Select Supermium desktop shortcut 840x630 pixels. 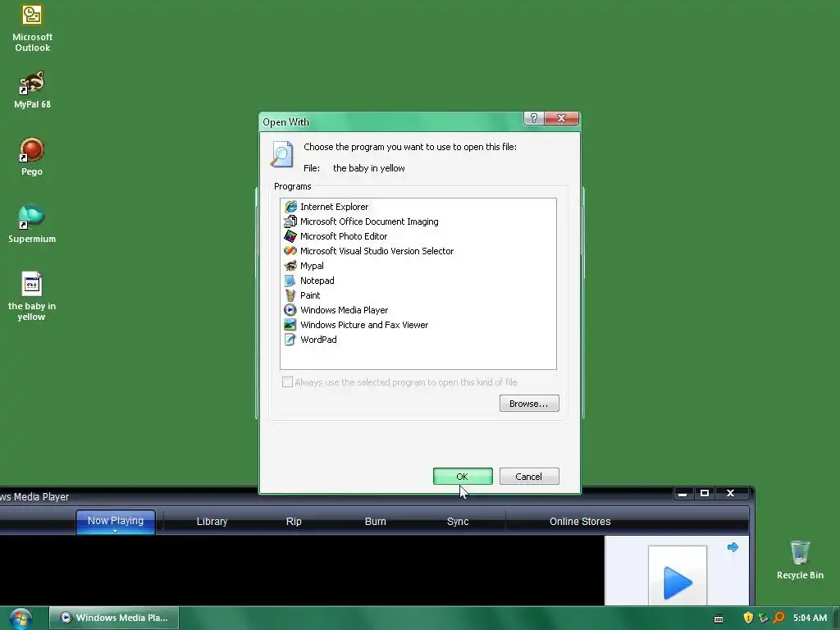32,224
